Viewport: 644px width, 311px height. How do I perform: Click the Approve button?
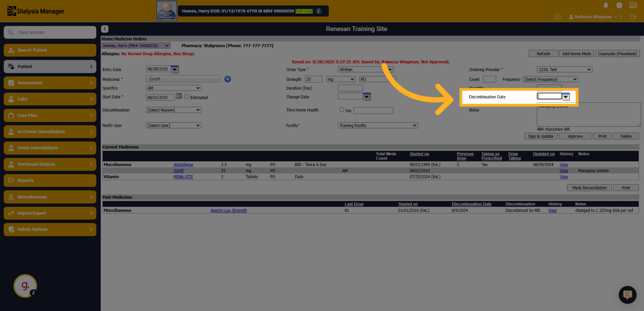click(x=575, y=136)
